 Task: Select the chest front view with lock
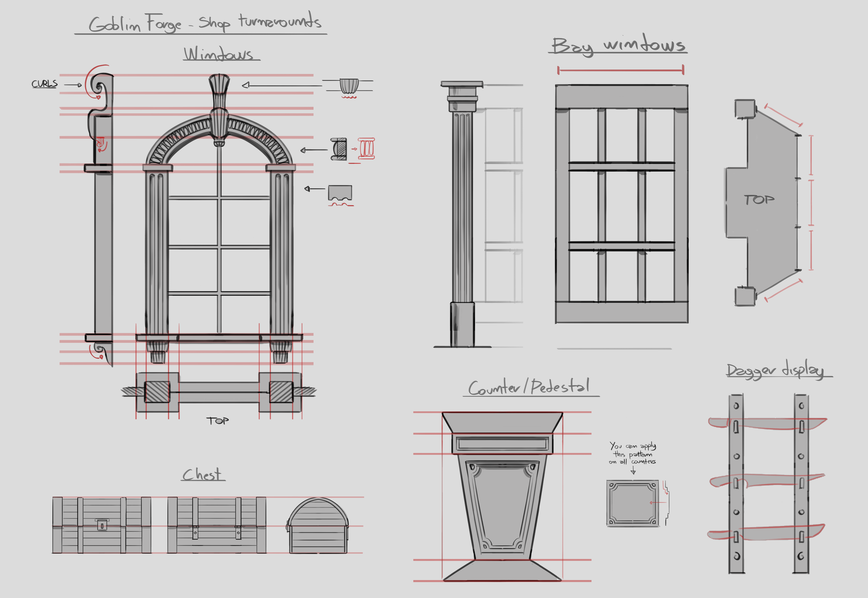point(102,525)
